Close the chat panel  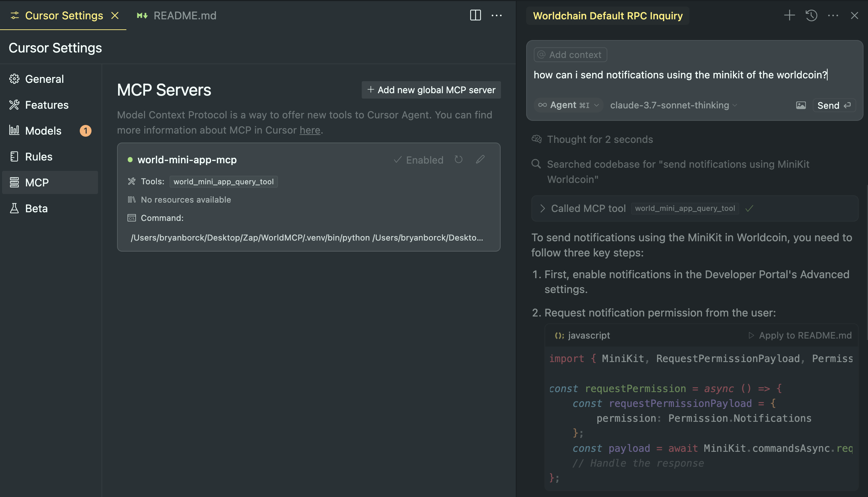pos(855,16)
